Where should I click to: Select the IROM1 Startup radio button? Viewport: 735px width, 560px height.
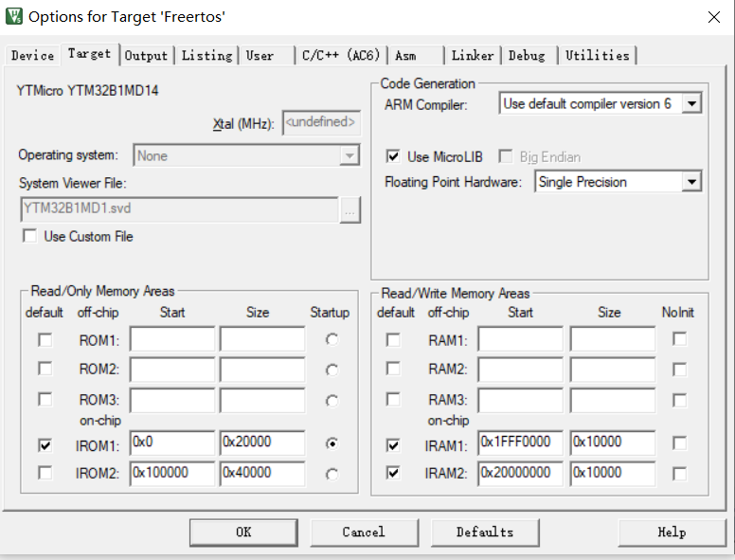click(332, 443)
